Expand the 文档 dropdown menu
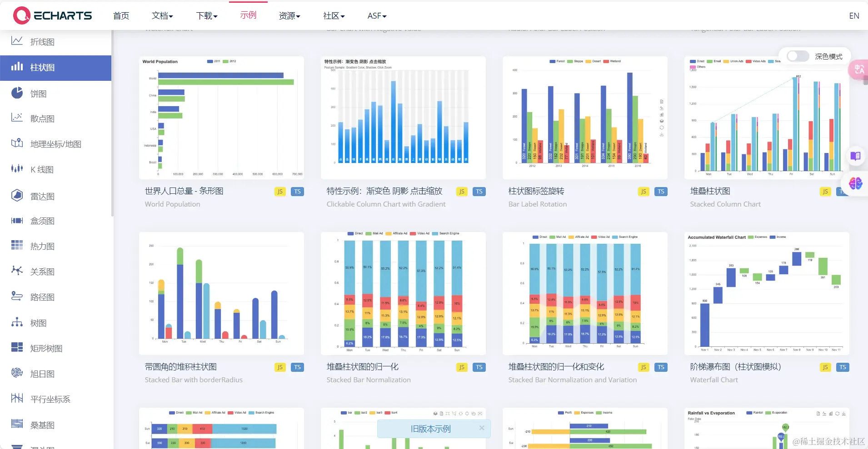868x449 pixels. (161, 15)
